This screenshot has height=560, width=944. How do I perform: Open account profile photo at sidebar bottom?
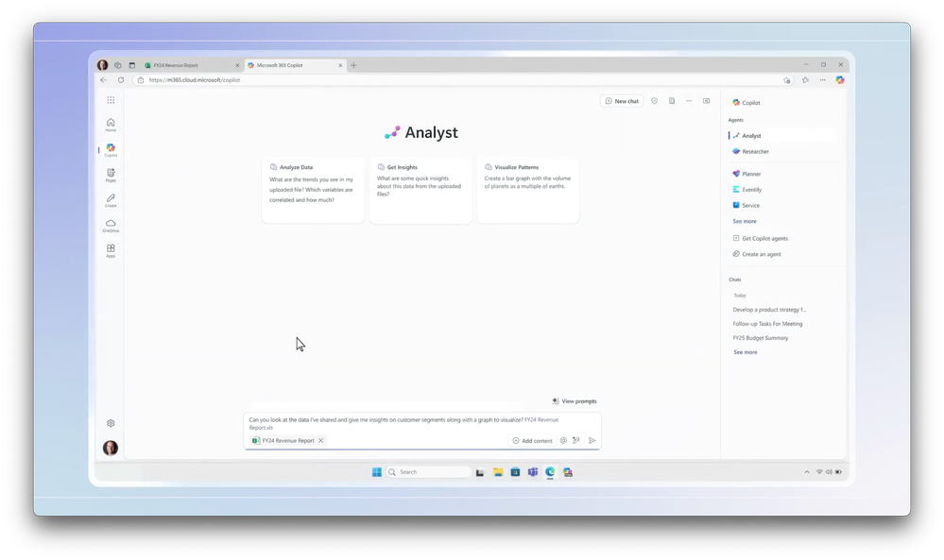111,448
